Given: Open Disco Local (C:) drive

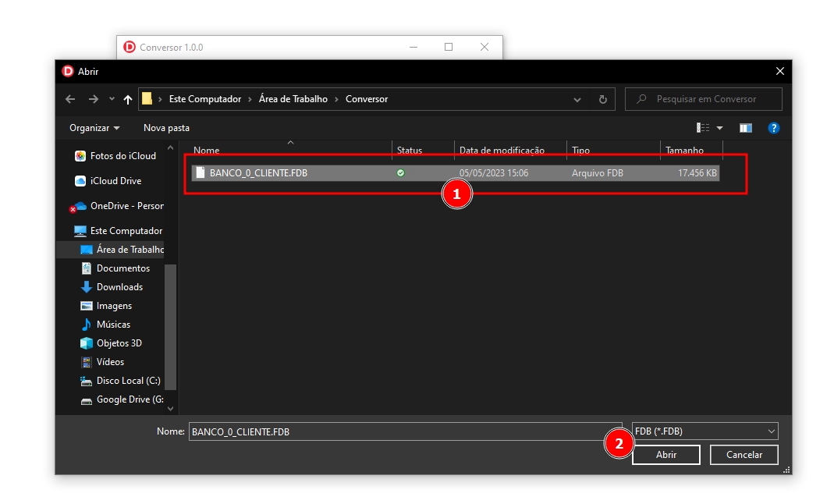Looking at the screenshot, I should click(x=128, y=381).
